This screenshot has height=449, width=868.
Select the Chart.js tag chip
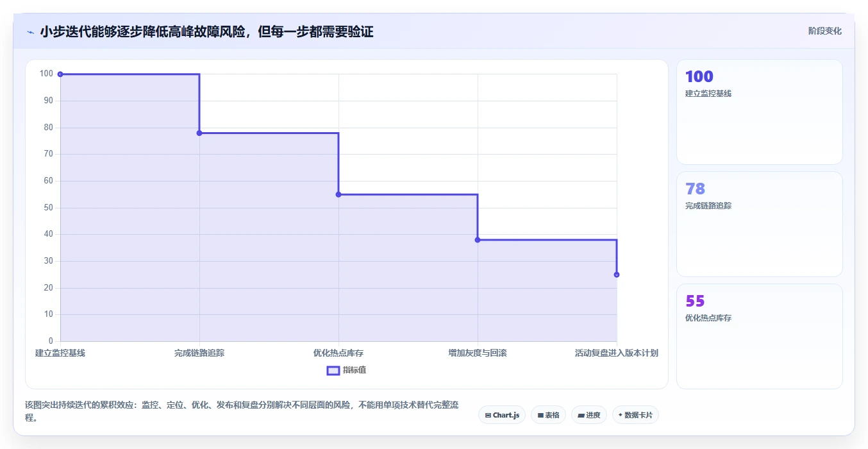pos(502,415)
